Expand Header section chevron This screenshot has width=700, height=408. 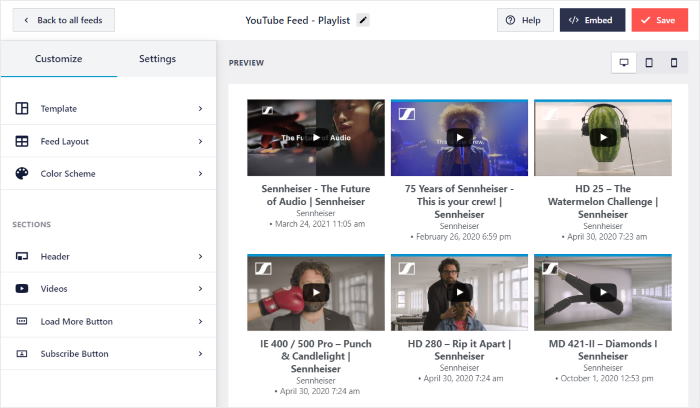200,256
